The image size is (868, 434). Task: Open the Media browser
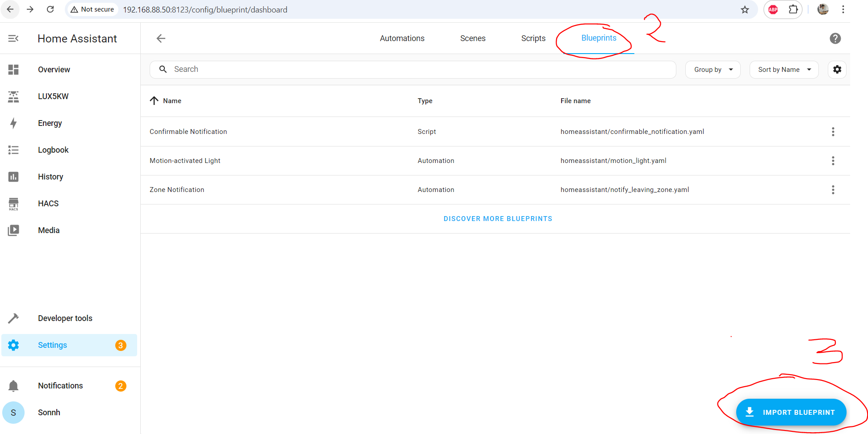coord(69,230)
